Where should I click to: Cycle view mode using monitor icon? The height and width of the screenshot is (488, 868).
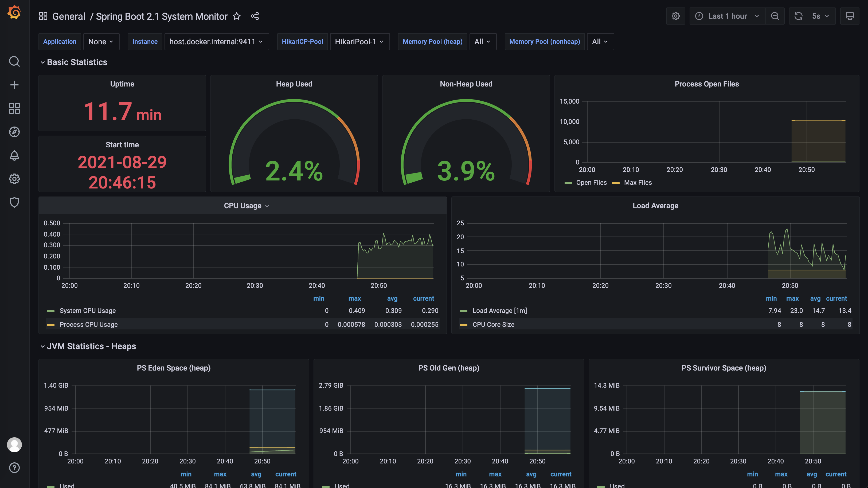[x=850, y=16]
